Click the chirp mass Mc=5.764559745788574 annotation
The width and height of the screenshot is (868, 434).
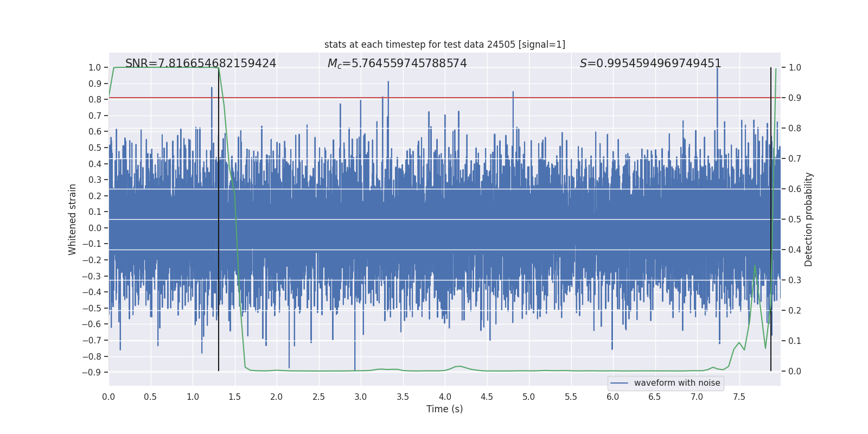[397, 63]
